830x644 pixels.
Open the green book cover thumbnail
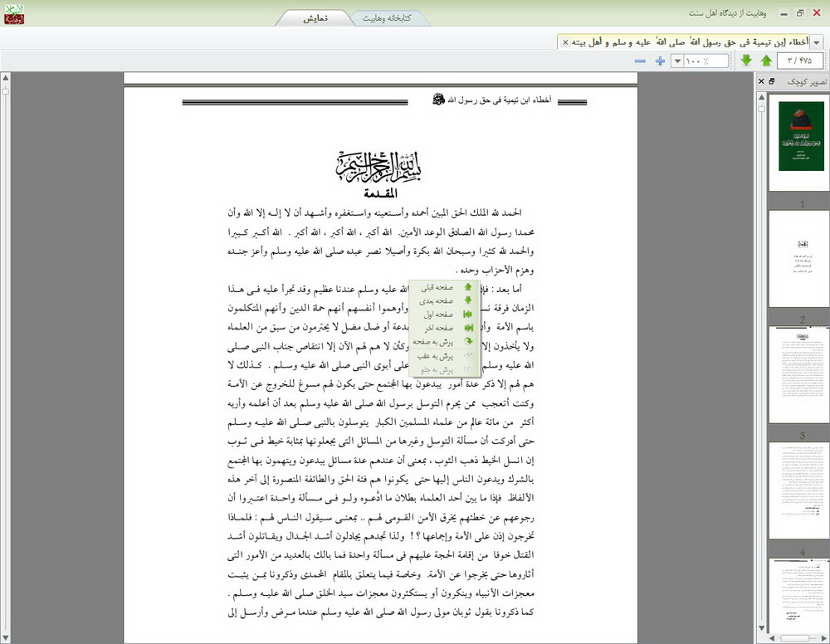pos(800,137)
